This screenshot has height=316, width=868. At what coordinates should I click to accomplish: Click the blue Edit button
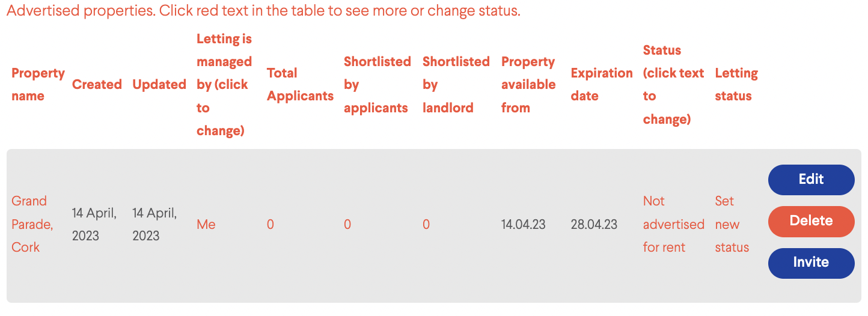point(811,180)
